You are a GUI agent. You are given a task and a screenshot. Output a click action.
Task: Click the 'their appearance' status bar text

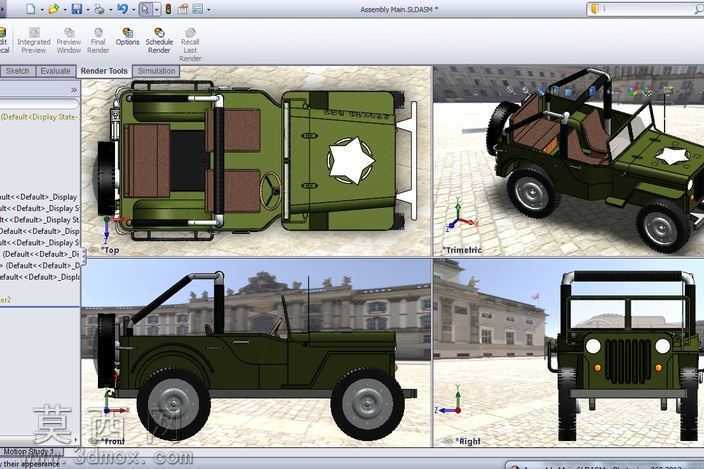31,464
